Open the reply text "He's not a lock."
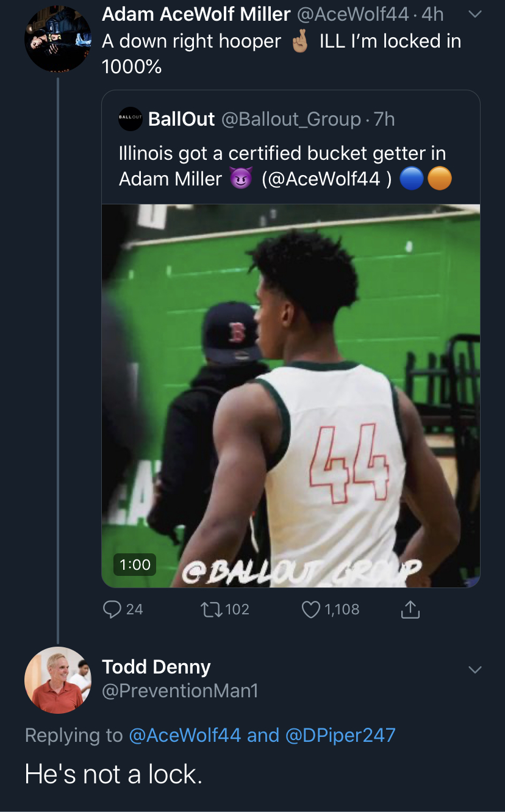Image resolution: width=505 pixels, height=812 pixels. pos(113,774)
